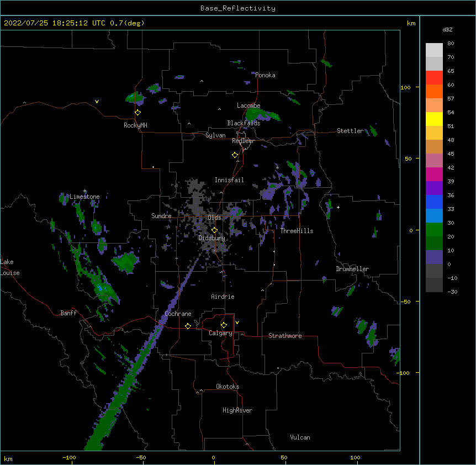This screenshot has height=465, width=476.
Task: Click the bright green swatch below the 30 label
Action: (x=434, y=230)
